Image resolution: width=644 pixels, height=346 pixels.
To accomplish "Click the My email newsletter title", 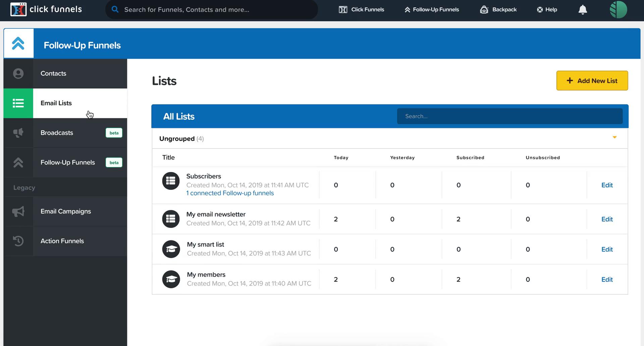I will (x=216, y=214).
